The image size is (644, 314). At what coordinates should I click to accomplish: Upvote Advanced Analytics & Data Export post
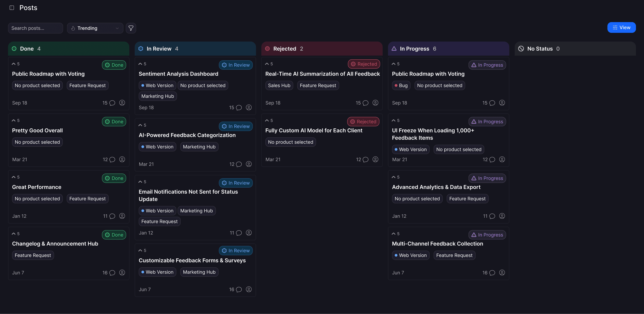point(394,177)
